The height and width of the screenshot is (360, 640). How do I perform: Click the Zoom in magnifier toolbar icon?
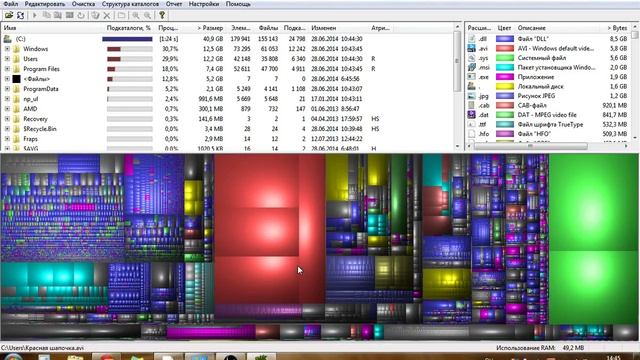(x=136, y=15)
